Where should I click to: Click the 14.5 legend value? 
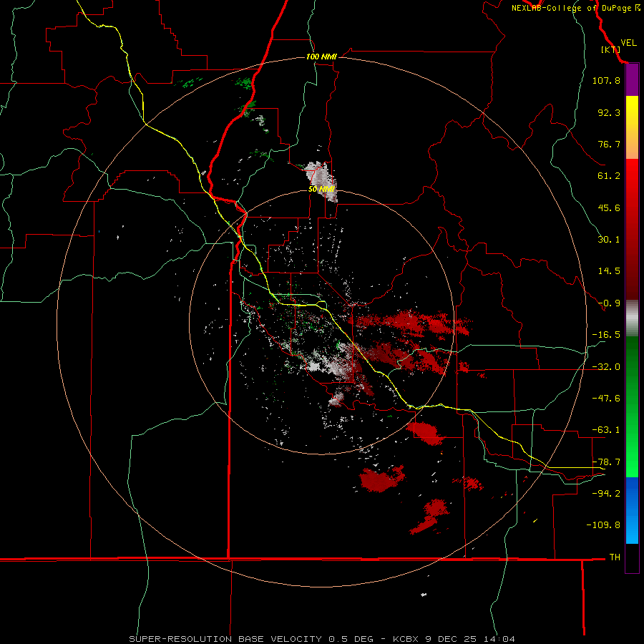tap(609, 271)
